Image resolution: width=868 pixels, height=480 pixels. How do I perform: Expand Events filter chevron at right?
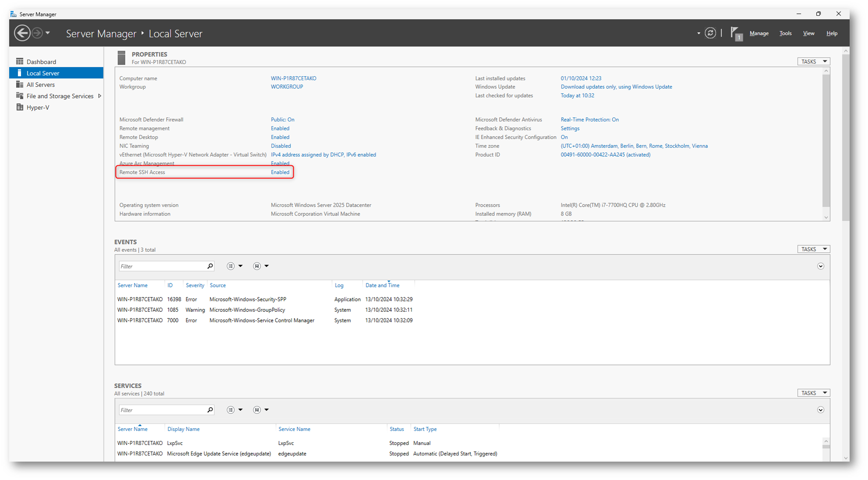(x=821, y=266)
